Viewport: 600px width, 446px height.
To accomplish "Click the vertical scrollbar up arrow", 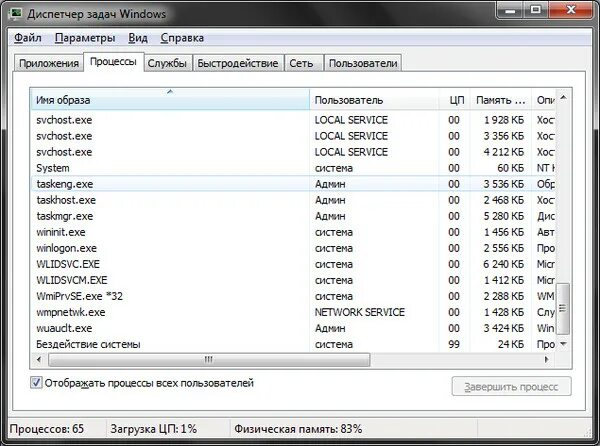I will point(563,97).
